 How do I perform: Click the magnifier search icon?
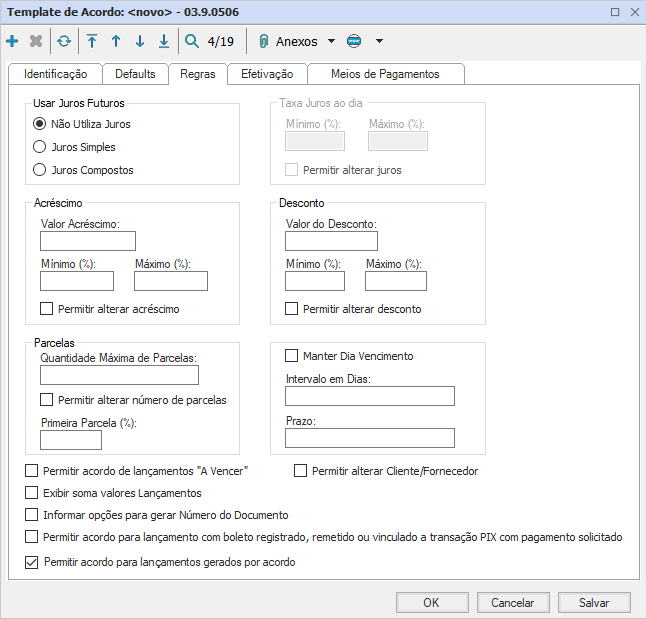pyautogui.click(x=192, y=42)
